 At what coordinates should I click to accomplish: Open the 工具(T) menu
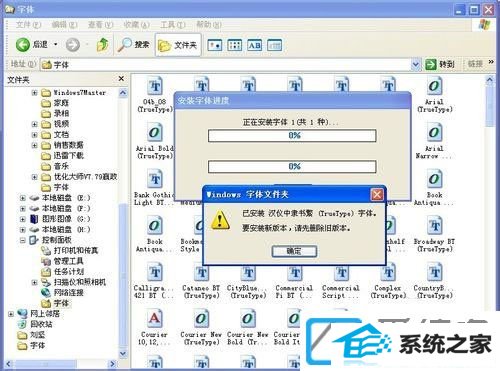click(x=173, y=25)
